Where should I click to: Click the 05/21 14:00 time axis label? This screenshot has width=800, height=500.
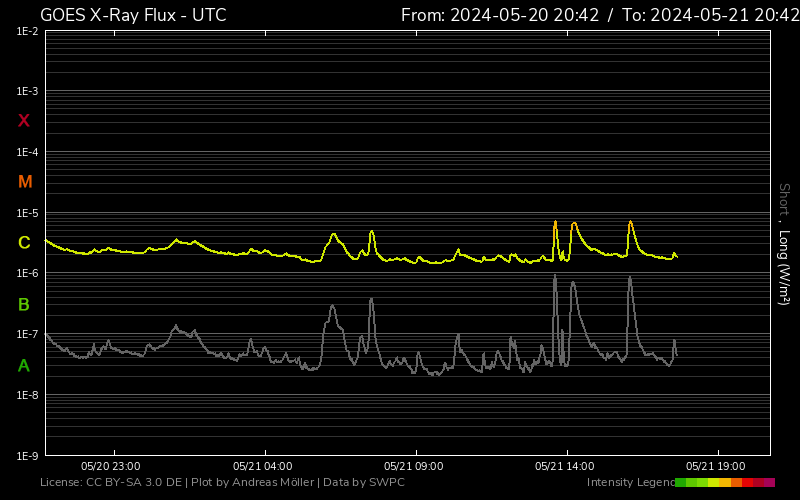pyautogui.click(x=565, y=466)
